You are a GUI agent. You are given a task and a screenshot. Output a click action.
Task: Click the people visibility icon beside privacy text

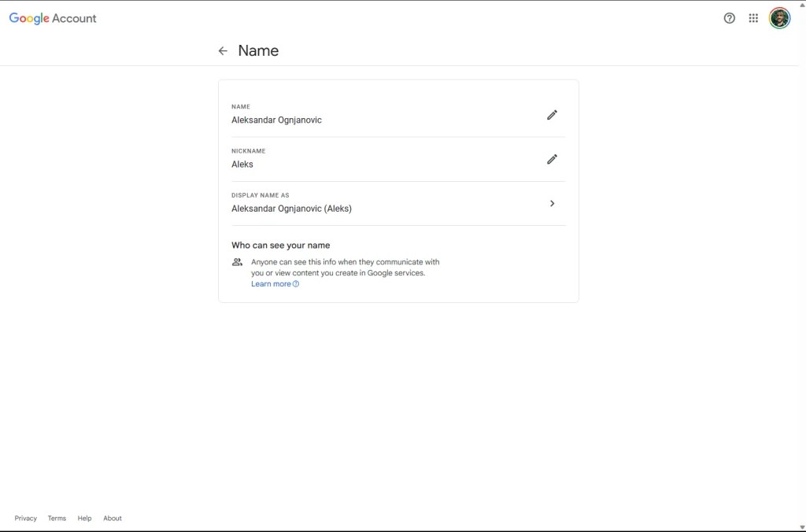click(x=237, y=262)
